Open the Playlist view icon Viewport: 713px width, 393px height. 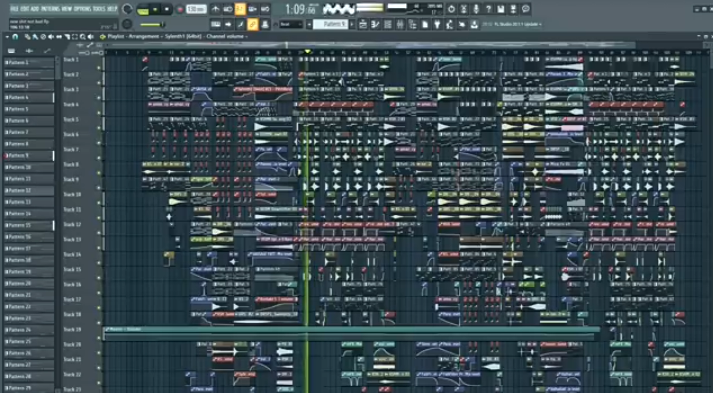(363, 24)
